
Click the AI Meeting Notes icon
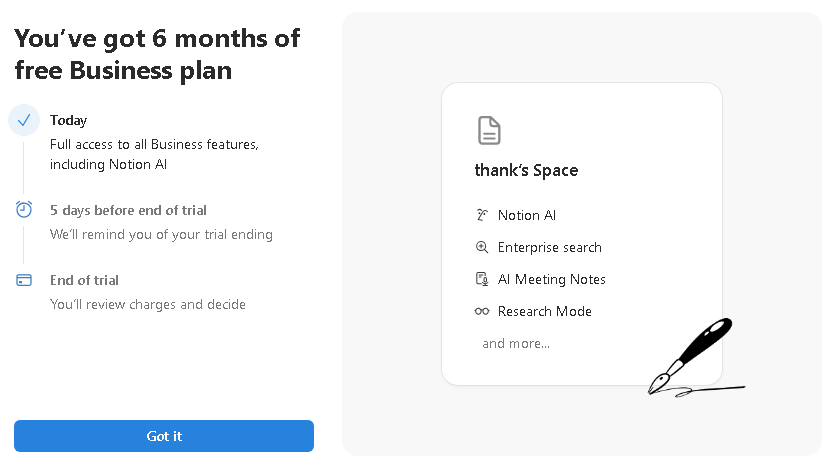(482, 279)
